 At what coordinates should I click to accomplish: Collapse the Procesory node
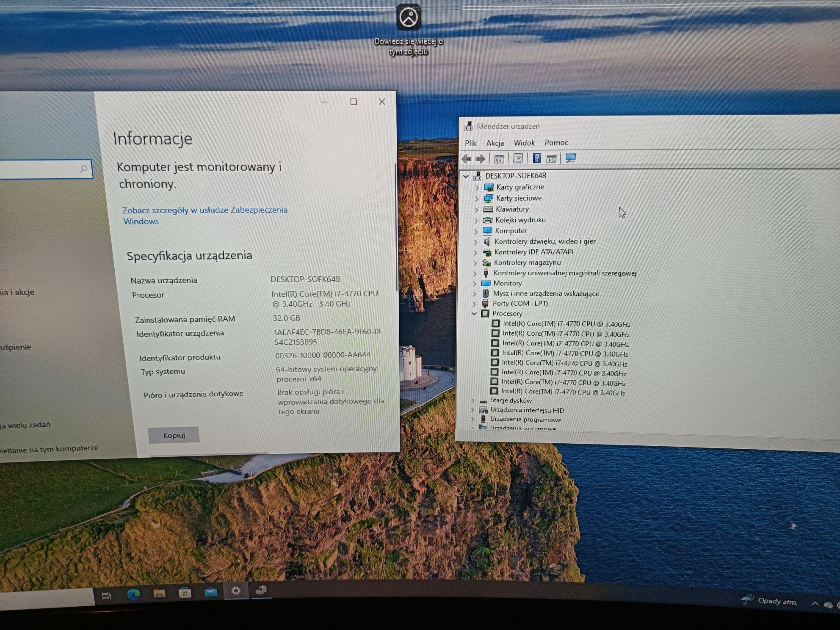click(474, 314)
